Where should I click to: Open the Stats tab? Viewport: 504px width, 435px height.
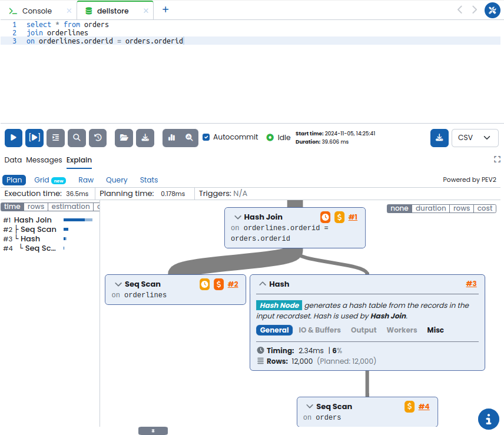[149, 180]
